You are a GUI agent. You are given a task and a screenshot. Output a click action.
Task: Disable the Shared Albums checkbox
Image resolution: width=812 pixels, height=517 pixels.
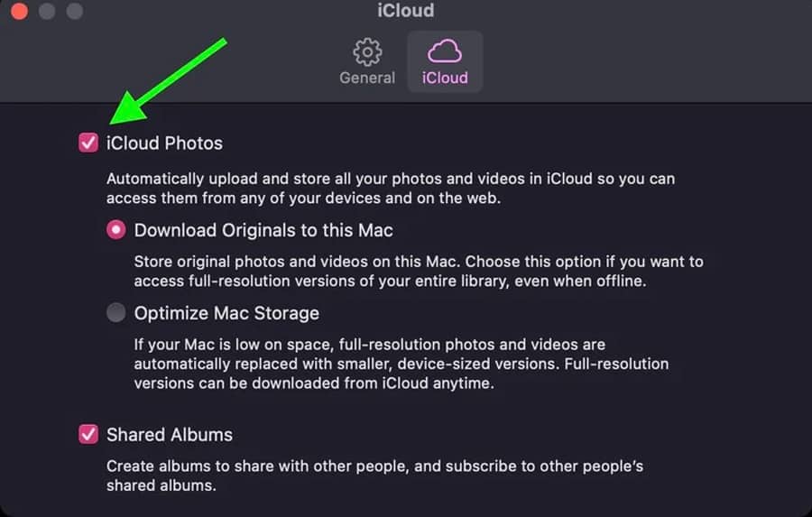[x=88, y=434]
